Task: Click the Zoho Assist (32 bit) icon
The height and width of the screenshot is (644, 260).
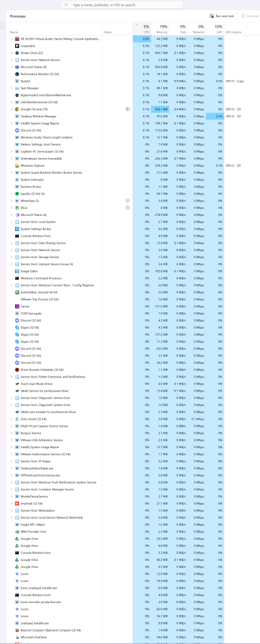Action: 17,419
